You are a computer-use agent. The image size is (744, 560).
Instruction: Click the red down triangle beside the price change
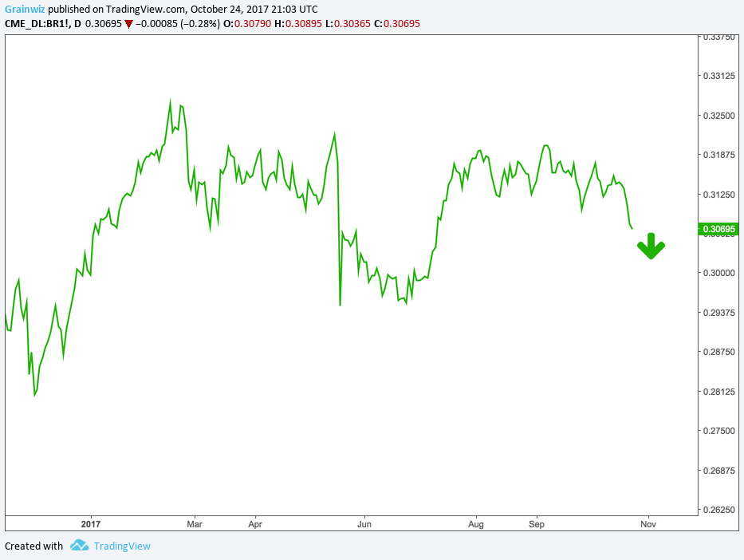pos(128,24)
